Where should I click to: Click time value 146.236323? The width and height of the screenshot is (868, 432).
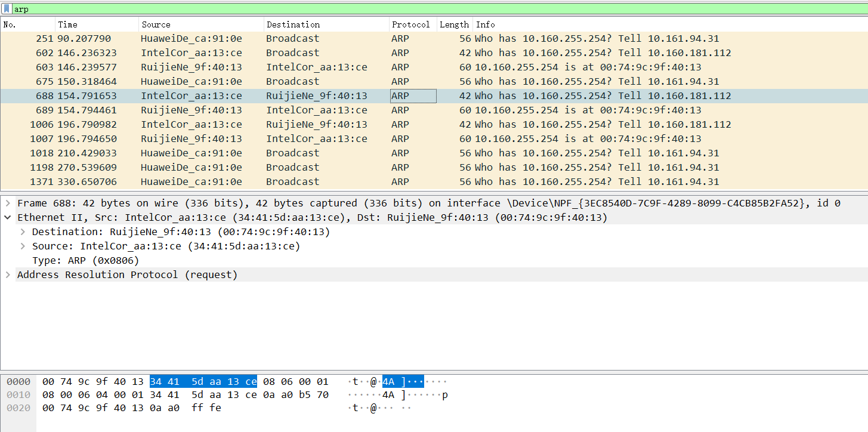(x=87, y=53)
